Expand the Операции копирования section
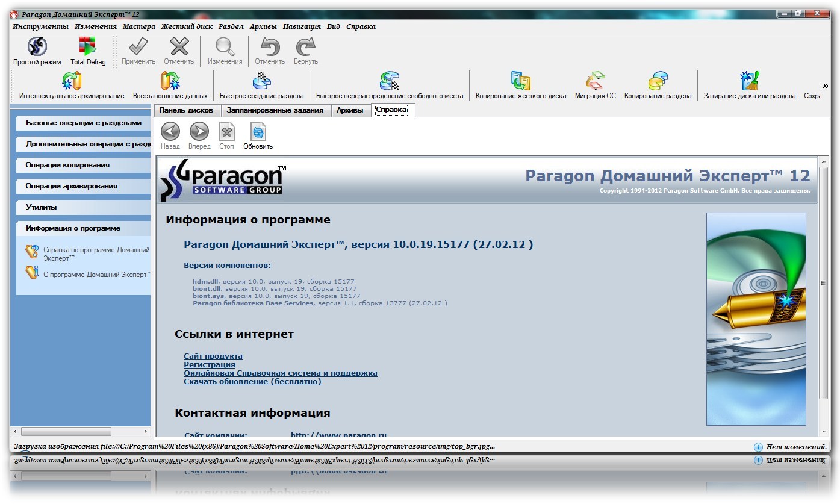Image resolution: width=840 pixels, height=504 pixels. (x=84, y=165)
